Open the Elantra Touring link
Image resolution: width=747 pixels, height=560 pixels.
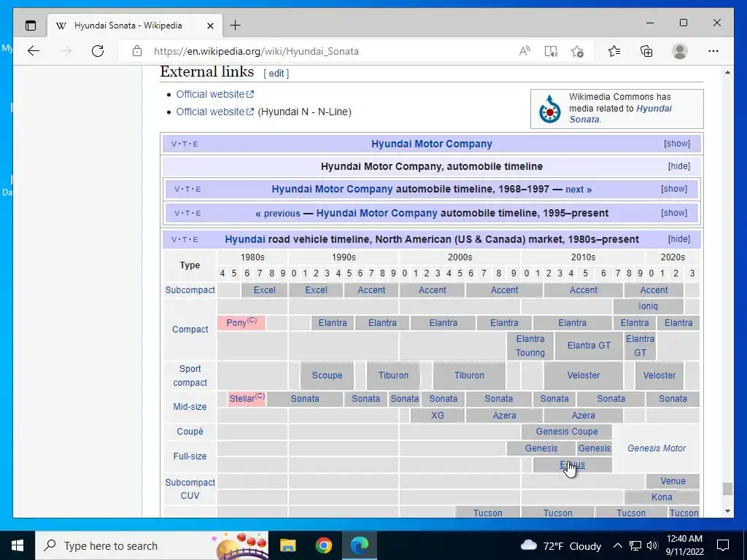[530, 346]
